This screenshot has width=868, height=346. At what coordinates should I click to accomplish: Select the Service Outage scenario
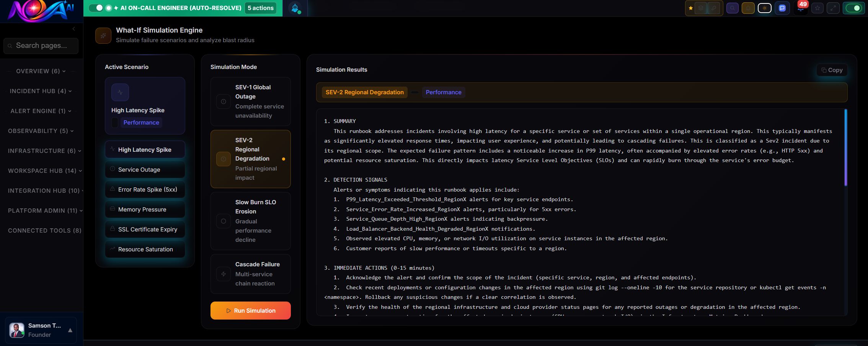tap(145, 170)
